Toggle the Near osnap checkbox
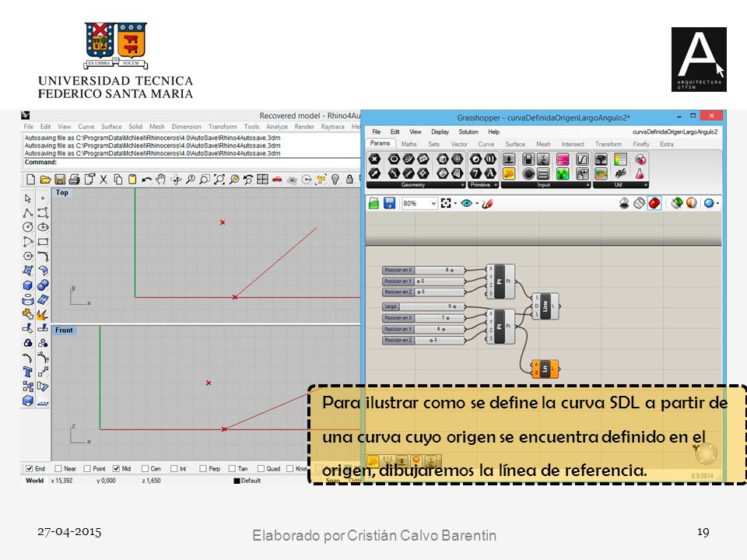This screenshot has width=747, height=560. (58, 468)
